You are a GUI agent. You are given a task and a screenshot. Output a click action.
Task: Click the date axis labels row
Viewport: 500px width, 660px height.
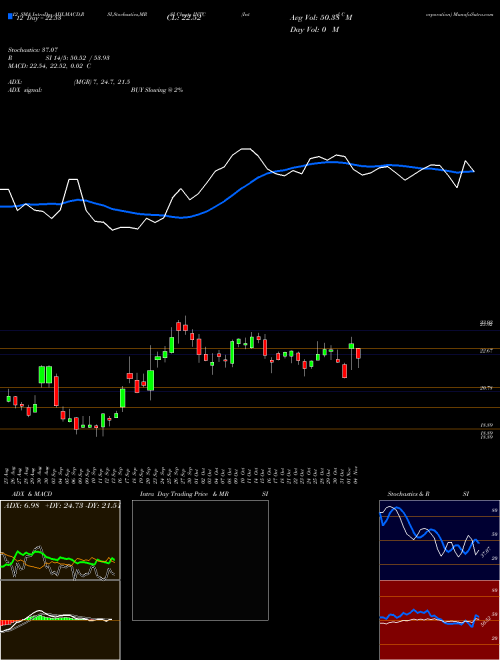pos(182,475)
